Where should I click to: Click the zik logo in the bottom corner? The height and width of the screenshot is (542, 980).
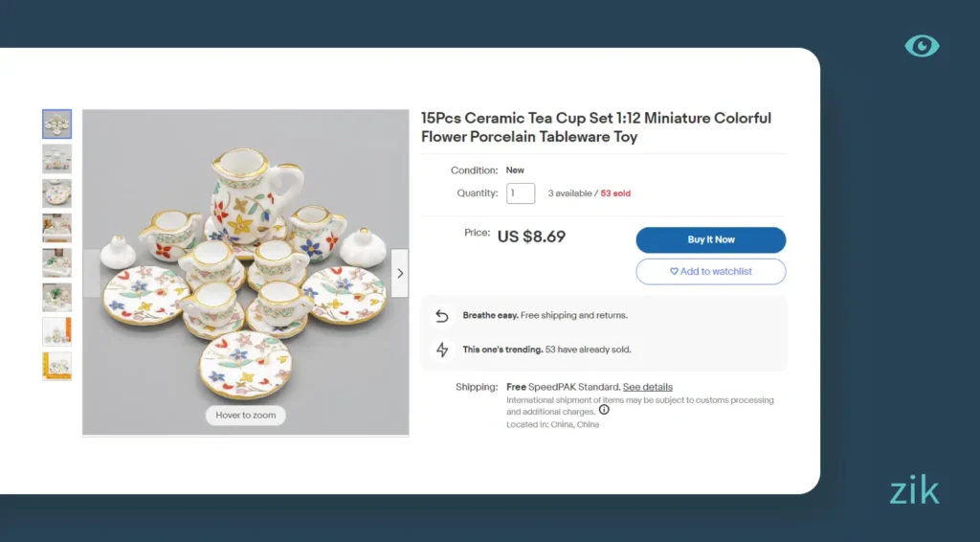[914, 491]
